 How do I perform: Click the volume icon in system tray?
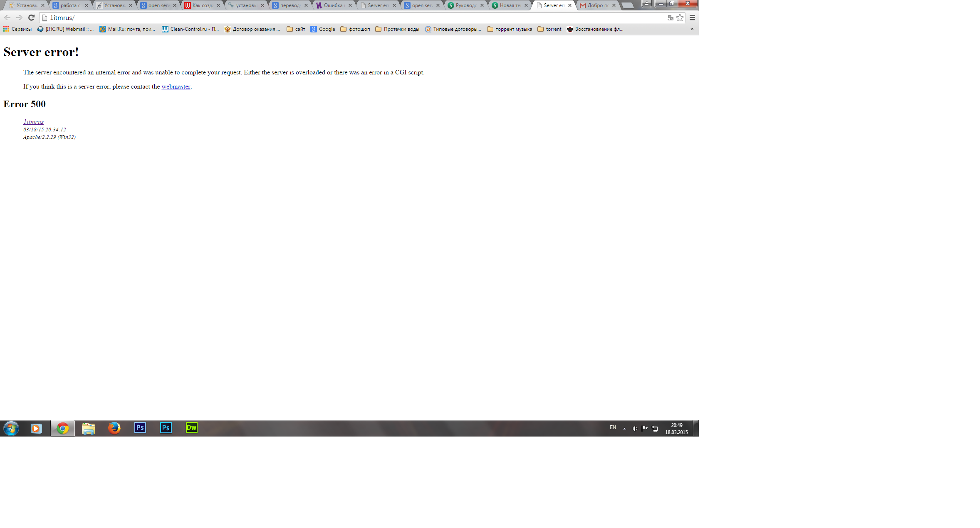(x=634, y=428)
